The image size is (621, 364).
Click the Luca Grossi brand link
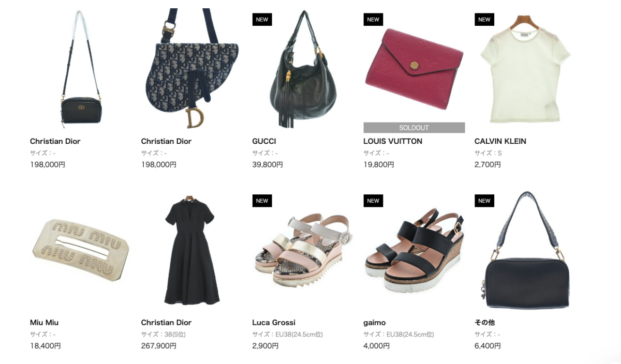click(274, 323)
